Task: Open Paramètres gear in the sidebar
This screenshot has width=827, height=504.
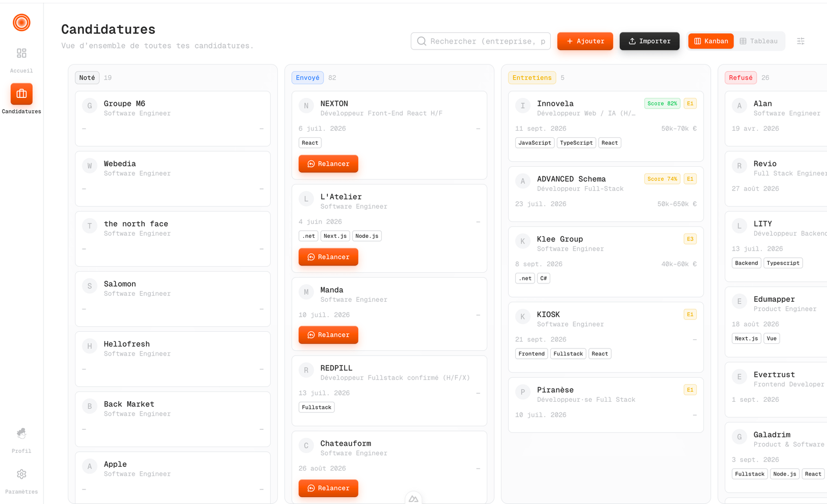Action: (x=22, y=481)
